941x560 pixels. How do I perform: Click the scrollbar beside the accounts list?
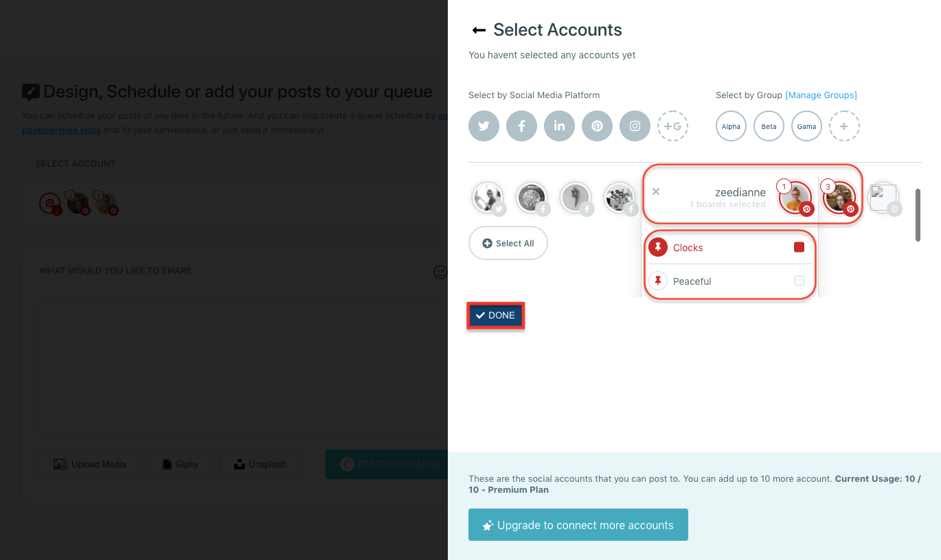click(x=918, y=214)
